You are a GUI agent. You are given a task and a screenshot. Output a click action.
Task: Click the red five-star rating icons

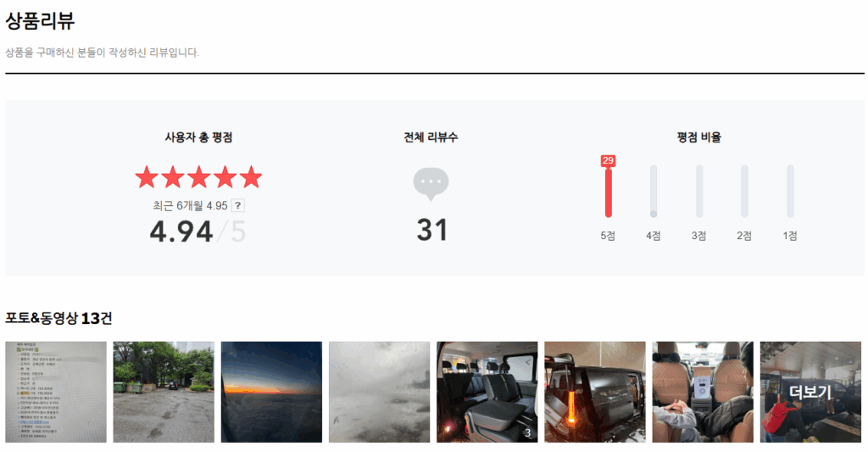[x=198, y=177]
